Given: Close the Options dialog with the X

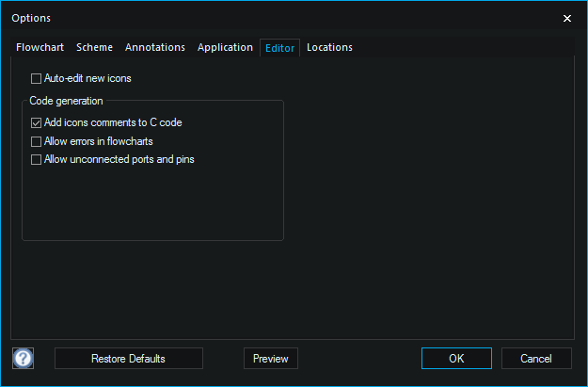Looking at the screenshot, I should coord(566,18).
